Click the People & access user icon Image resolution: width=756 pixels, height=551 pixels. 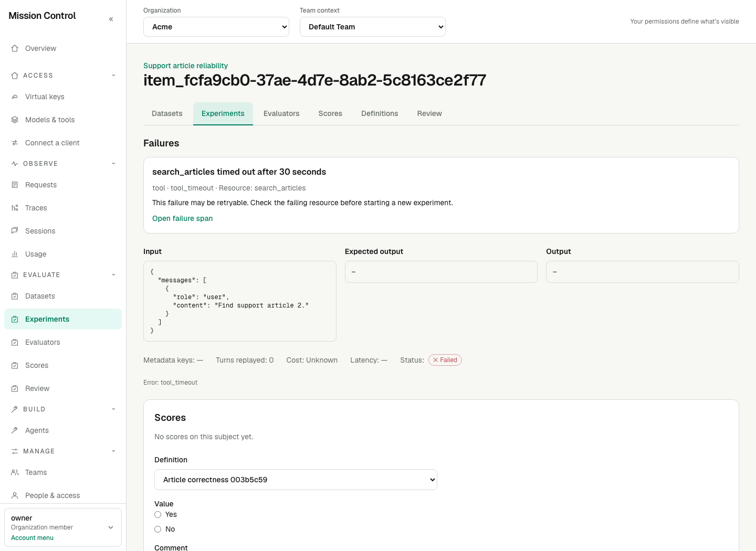pos(15,495)
